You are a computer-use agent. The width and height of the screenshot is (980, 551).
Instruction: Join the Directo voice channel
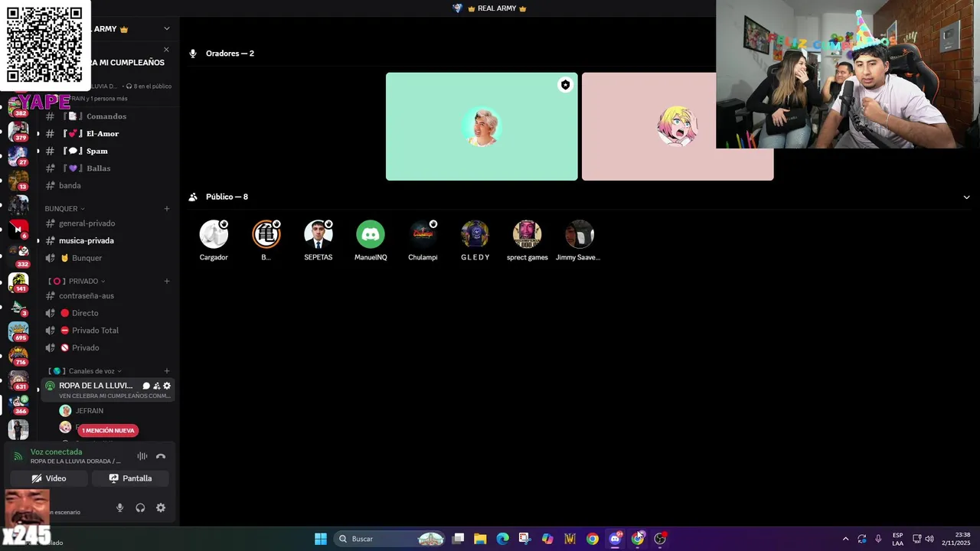pyautogui.click(x=107, y=313)
